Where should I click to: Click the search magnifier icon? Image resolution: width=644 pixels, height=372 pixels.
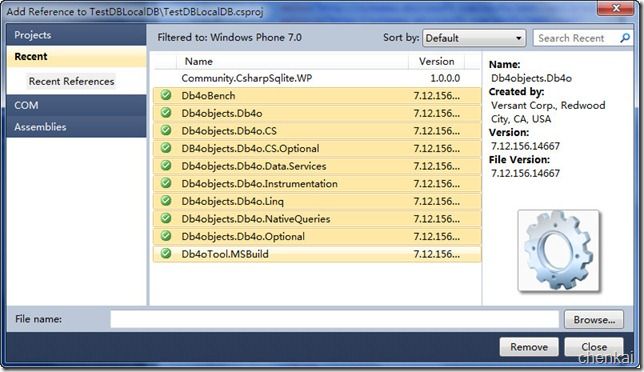(625, 38)
